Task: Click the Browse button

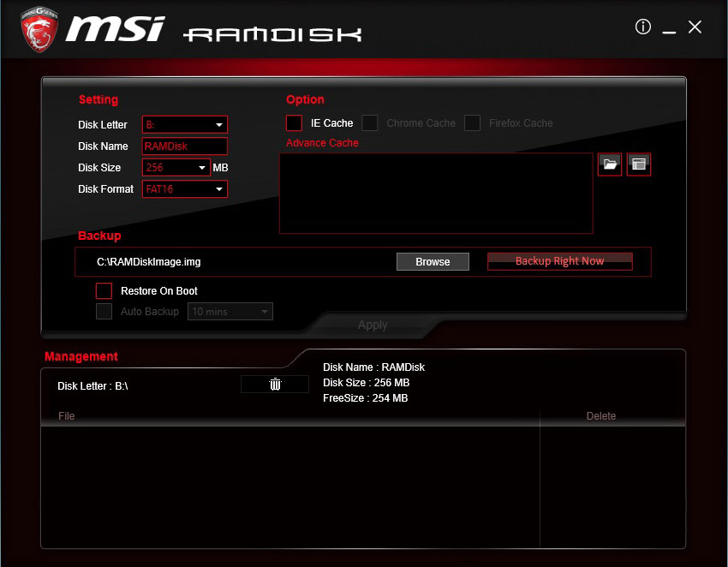Action: click(433, 261)
